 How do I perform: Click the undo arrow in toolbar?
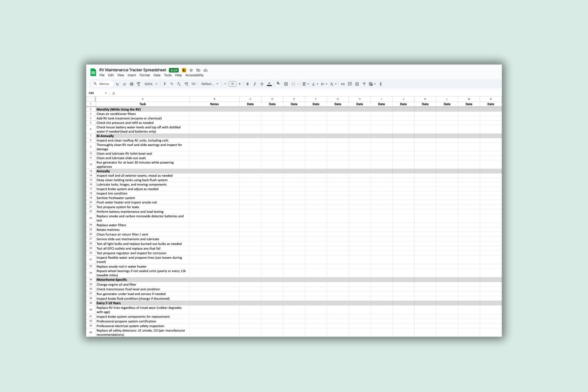117,84
